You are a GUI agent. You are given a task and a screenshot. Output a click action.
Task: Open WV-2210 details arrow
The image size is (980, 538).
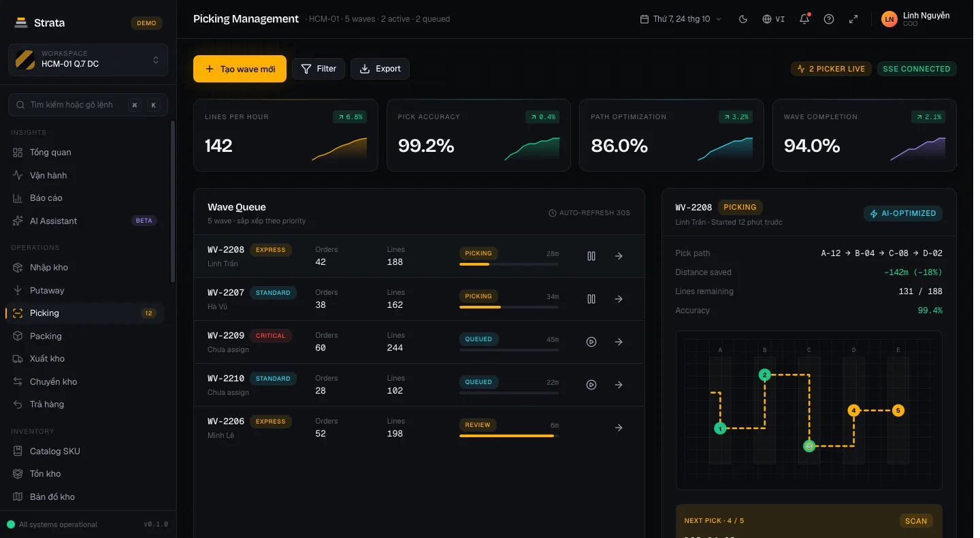point(619,385)
